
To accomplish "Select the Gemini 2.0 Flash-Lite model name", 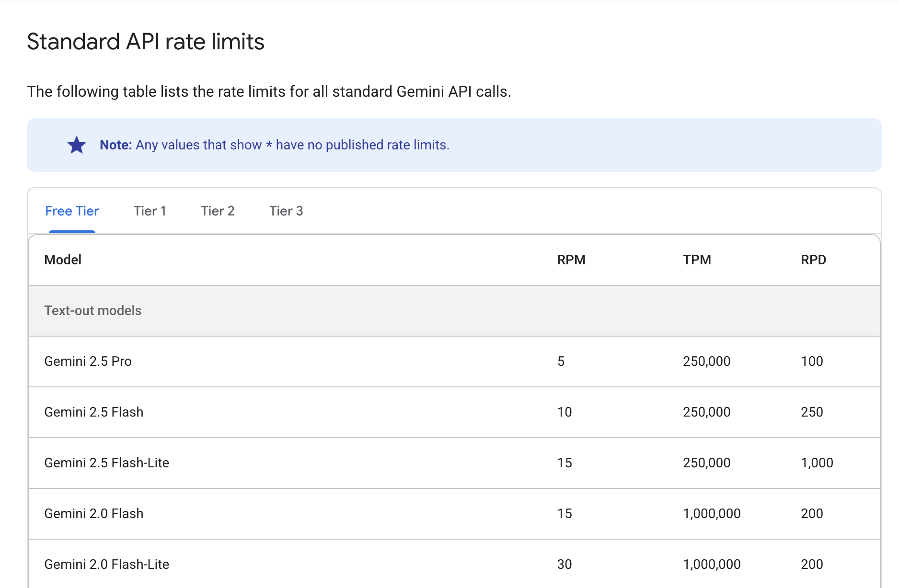I will [x=106, y=565].
